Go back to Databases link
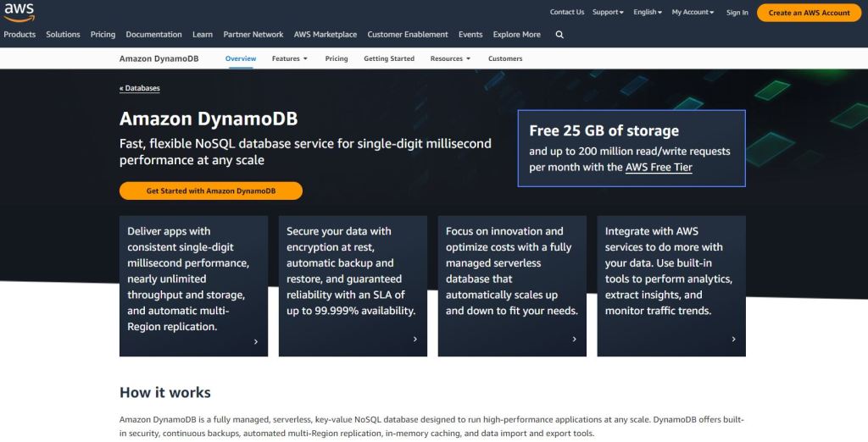 140,89
